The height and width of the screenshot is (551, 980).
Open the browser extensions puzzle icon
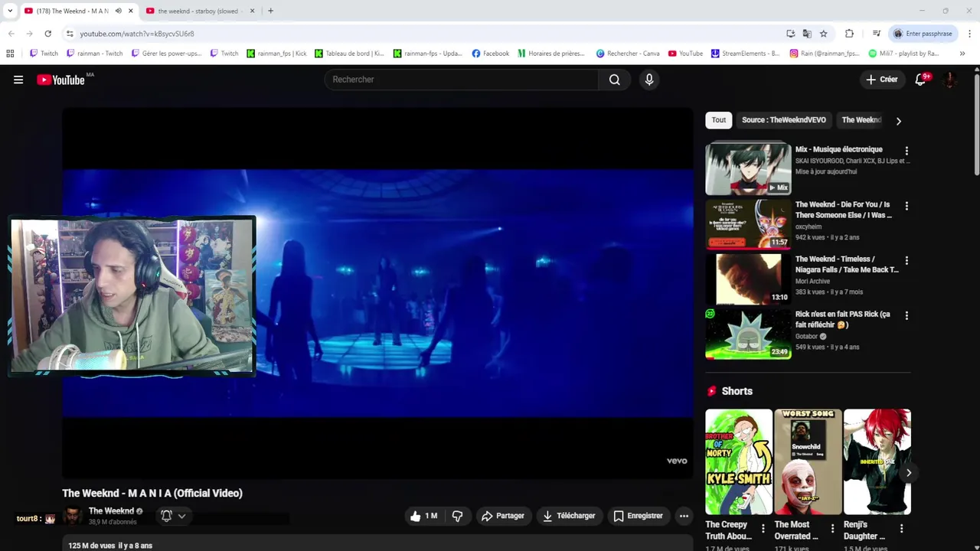pyautogui.click(x=849, y=34)
